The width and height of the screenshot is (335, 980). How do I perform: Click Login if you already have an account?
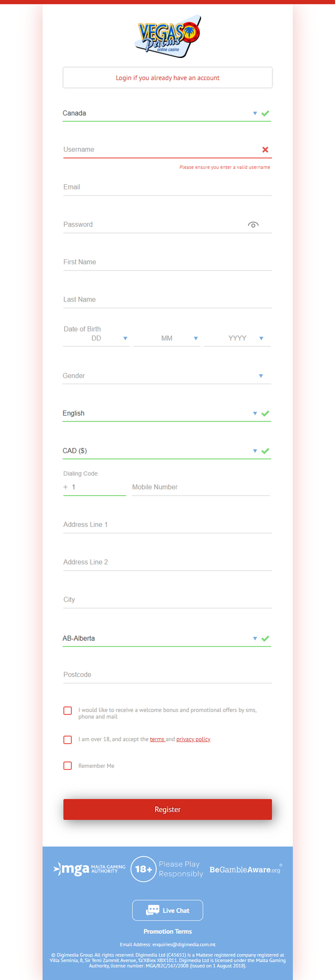click(168, 78)
